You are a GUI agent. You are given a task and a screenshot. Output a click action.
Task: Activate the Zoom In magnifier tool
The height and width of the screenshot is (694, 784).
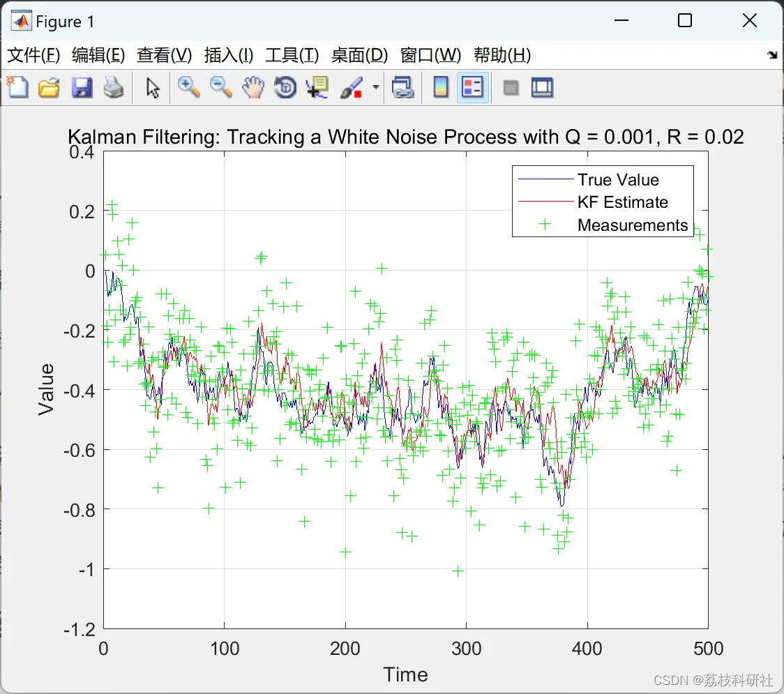point(188,87)
